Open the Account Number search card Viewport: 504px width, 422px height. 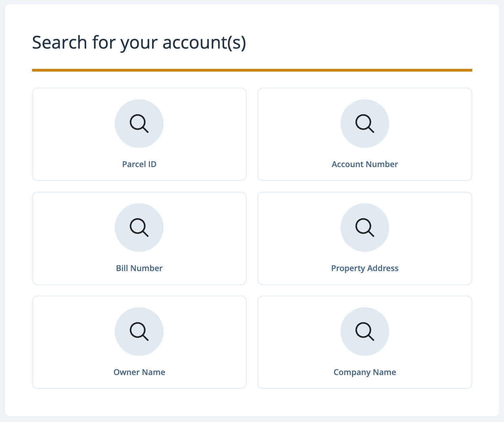point(365,134)
